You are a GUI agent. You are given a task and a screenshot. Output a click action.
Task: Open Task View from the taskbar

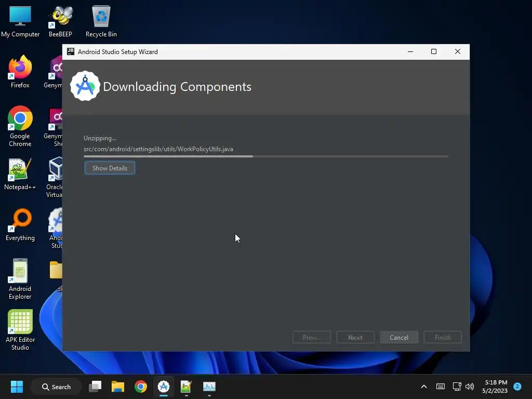click(x=95, y=387)
